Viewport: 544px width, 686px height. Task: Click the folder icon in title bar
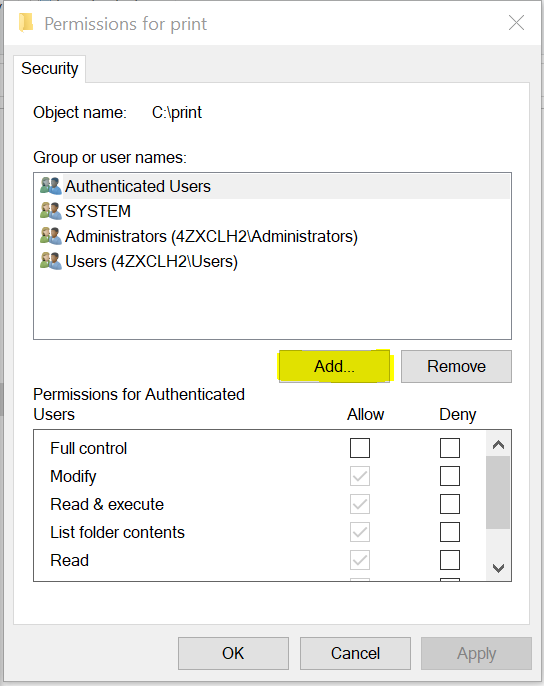point(26,23)
